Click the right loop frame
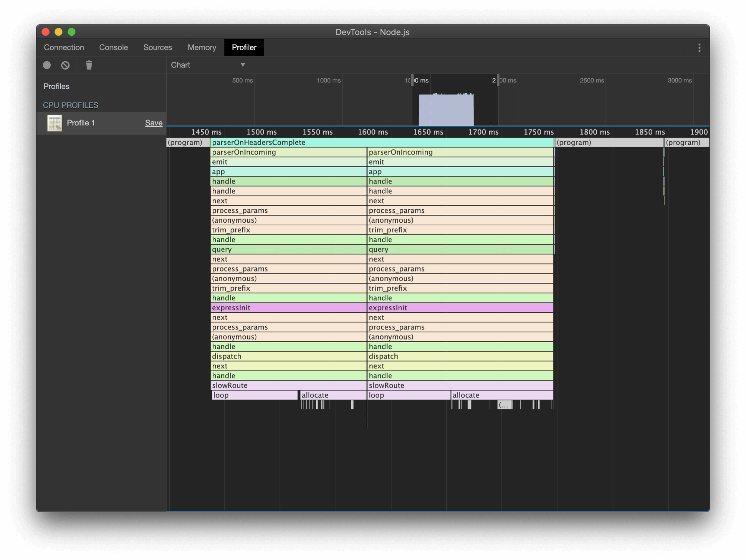This screenshot has width=746, height=560. click(409, 395)
